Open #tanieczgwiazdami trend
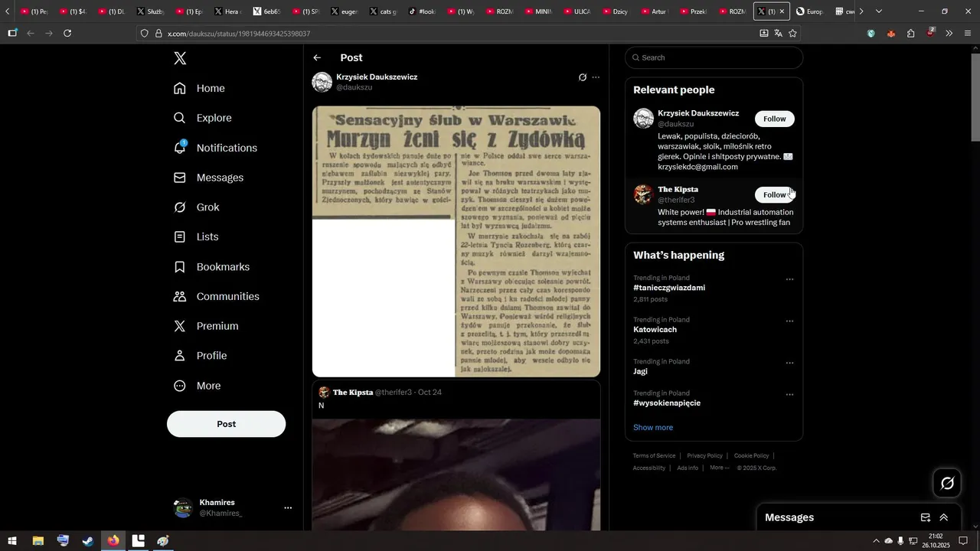980x551 pixels. [669, 288]
